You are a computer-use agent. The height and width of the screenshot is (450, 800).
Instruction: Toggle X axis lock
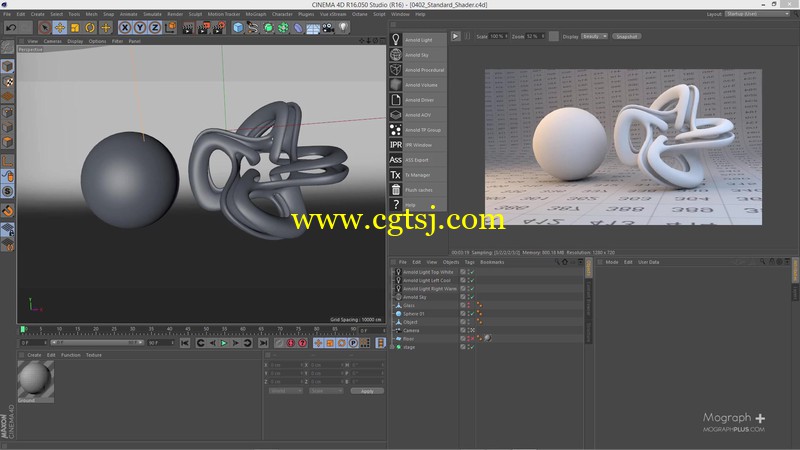click(125, 28)
